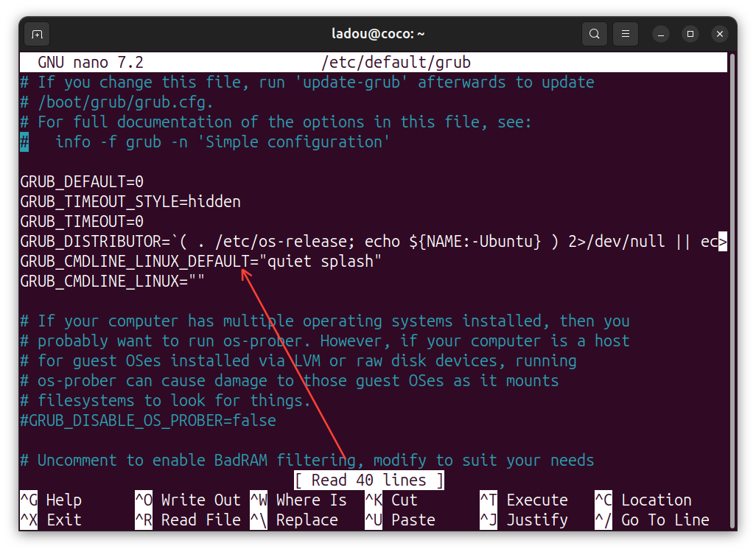Open nano Help via the Help shortcut
The width and height of the screenshot is (756, 552).
pyautogui.click(x=47, y=499)
